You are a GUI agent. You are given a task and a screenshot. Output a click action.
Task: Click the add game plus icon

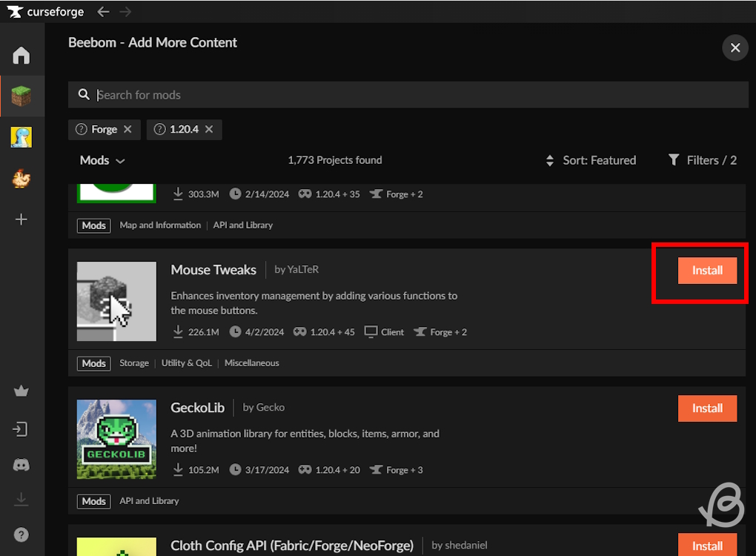point(21,219)
